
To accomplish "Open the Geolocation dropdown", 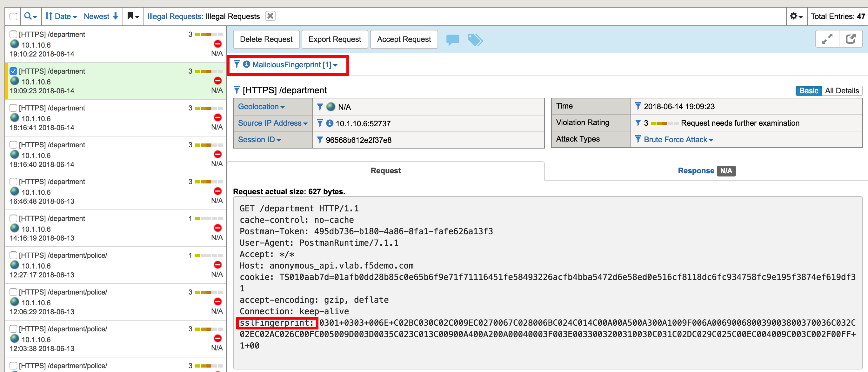I will (262, 107).
